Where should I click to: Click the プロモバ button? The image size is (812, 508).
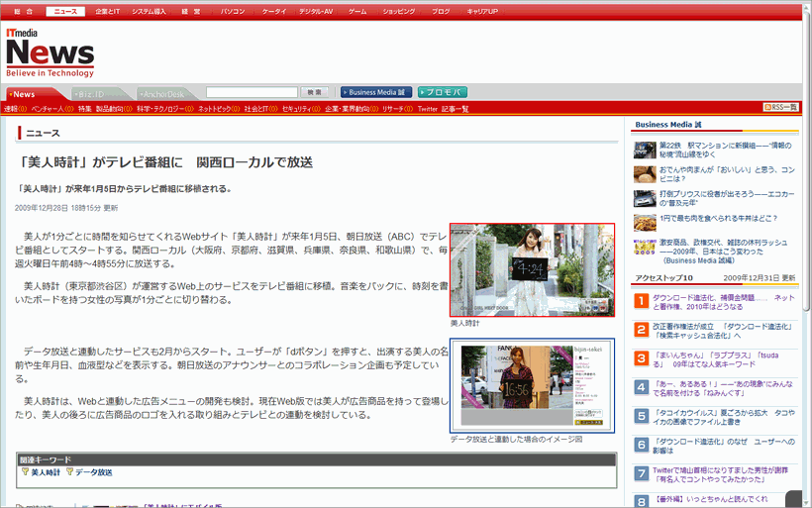point(443,92)
